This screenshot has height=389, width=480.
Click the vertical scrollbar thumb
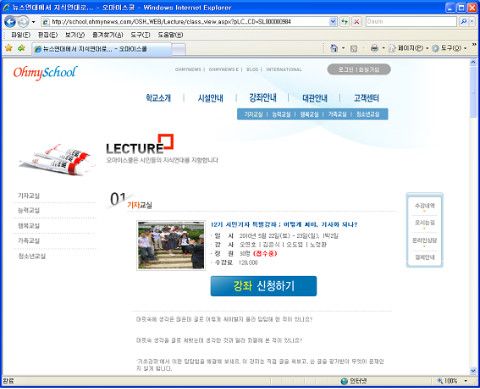pos(473,92)
